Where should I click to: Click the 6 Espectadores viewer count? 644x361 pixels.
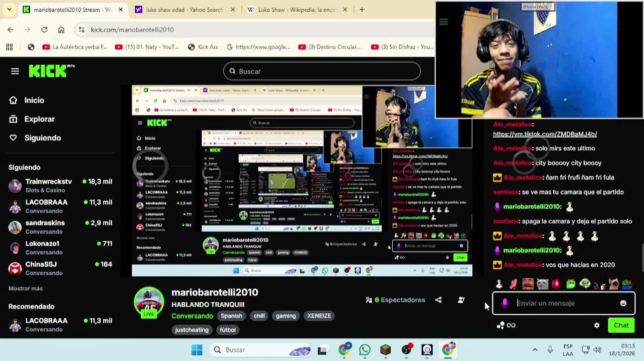(396, 300)
